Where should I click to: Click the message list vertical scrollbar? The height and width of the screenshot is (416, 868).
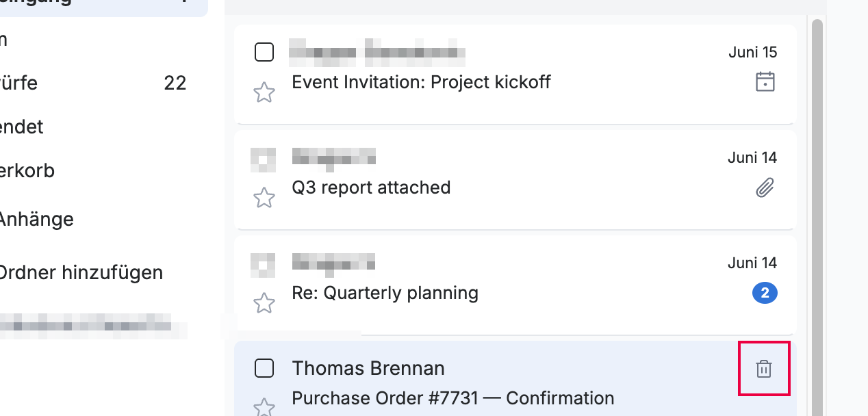click(817, 216)
